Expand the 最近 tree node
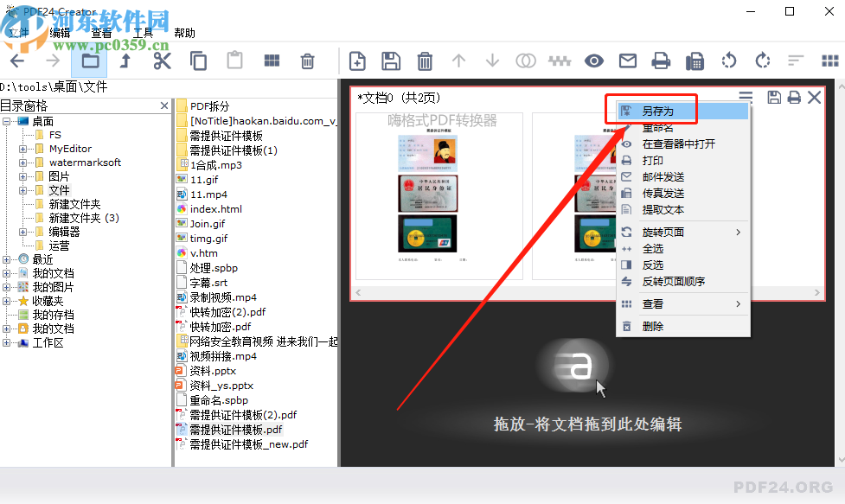This screenshot has width=845, height=504. click(x=6, y=259)
